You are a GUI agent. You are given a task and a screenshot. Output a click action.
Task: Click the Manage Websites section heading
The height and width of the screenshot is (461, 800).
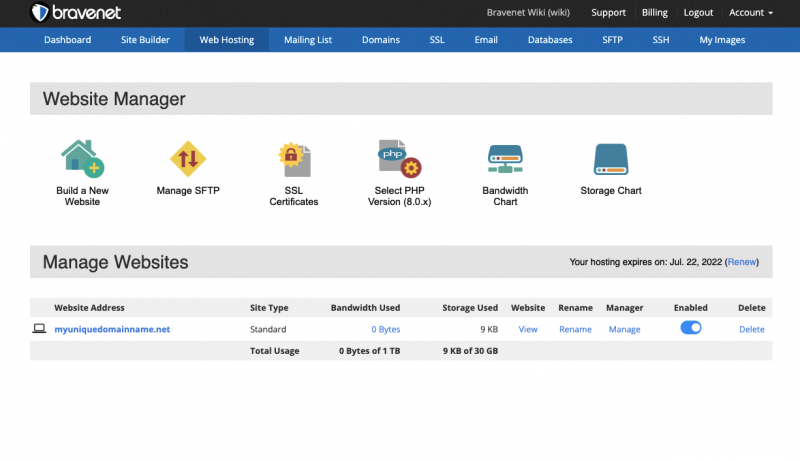tap(115, 262)
